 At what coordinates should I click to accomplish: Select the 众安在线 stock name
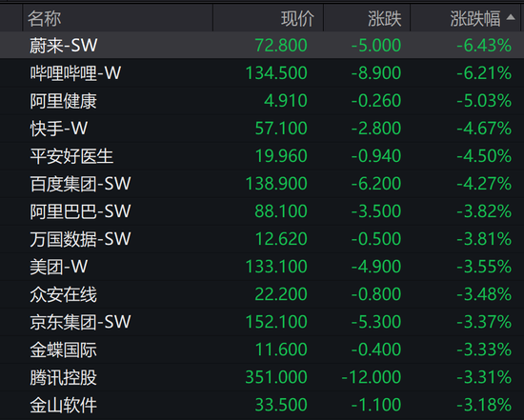click(63, 294)
